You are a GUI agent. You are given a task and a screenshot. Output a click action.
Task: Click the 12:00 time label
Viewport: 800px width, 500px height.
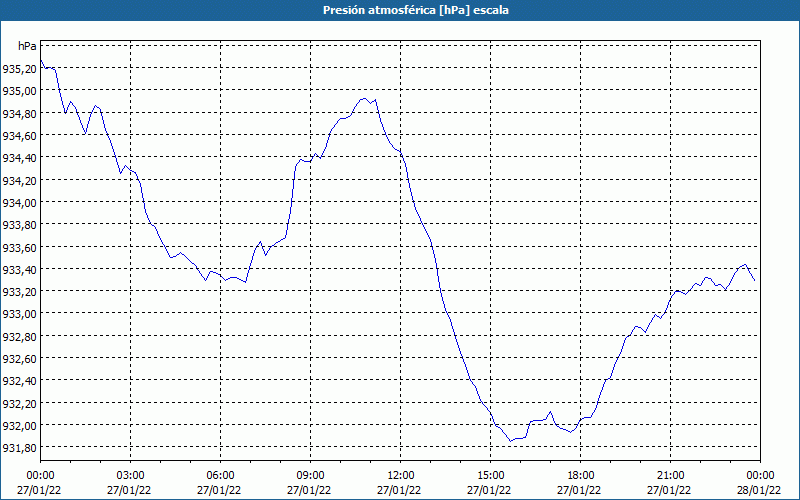click(401, 476)
